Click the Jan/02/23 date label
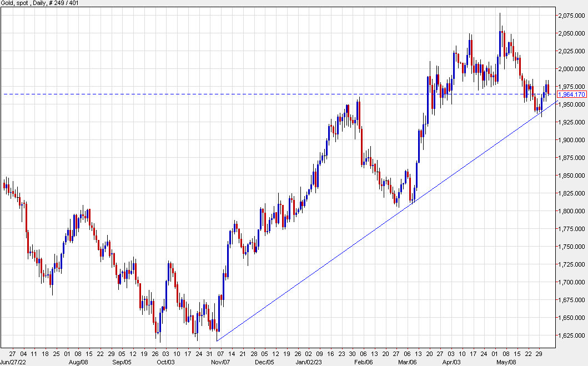Image resolution: width=588 pixels, height=366 pixels. point(309,362)
